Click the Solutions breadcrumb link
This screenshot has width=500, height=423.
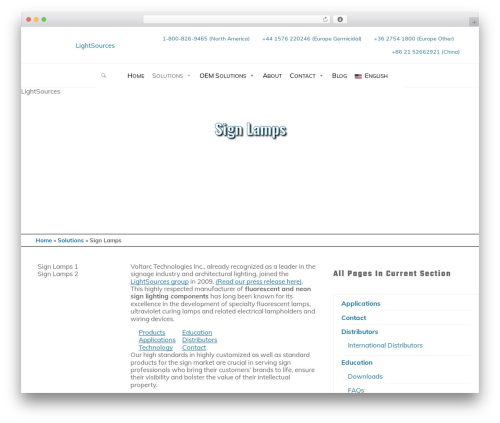(71, 240)
